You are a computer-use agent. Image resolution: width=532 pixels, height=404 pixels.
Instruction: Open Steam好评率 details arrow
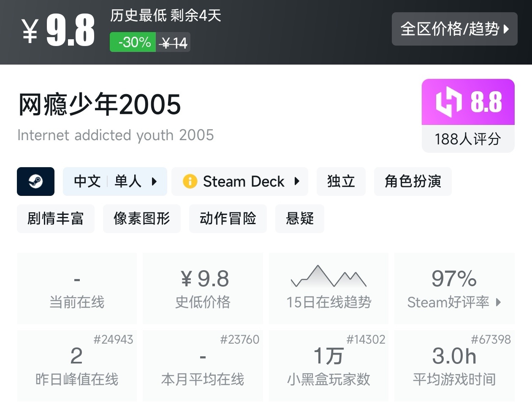499,302
